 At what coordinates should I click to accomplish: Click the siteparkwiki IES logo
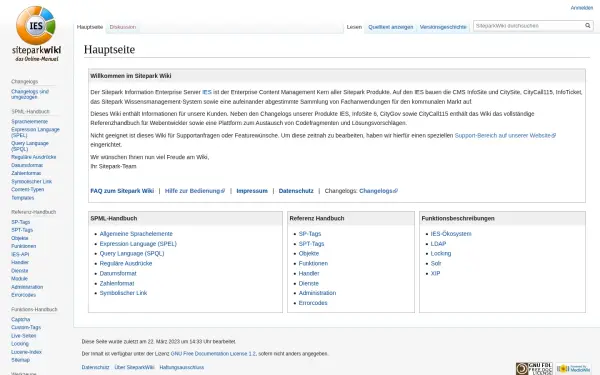point(36,34)
